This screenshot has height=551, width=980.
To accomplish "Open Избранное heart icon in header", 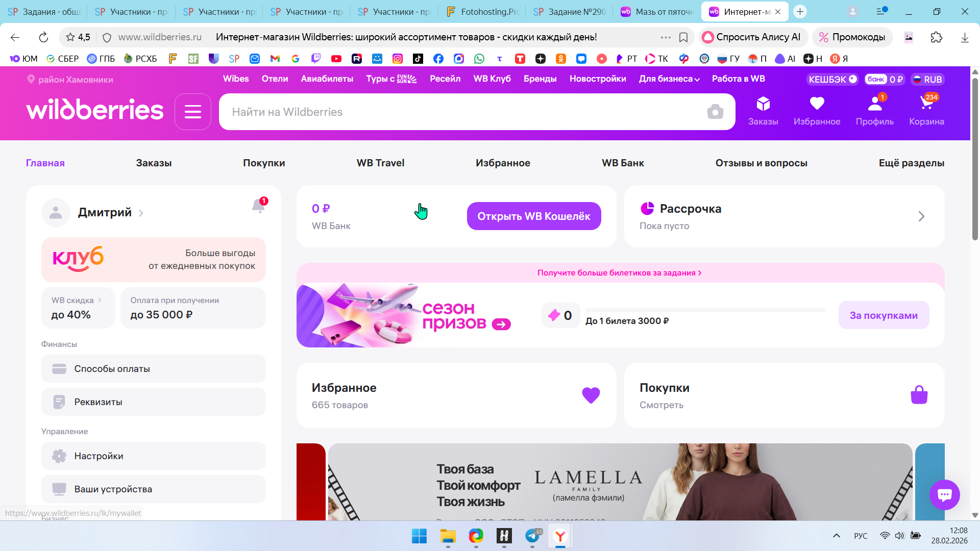I will pos(817,104).
